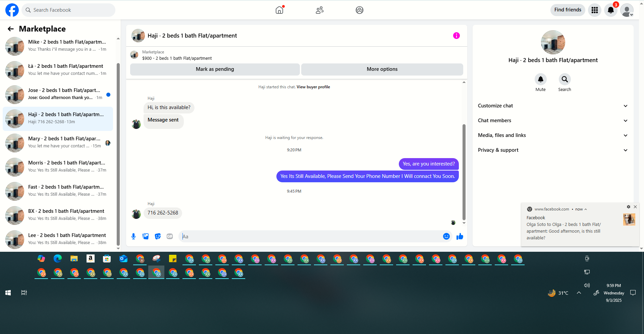Go back using the Marketplace arrow
Screen dimensions: 644x334
point(11,29)
